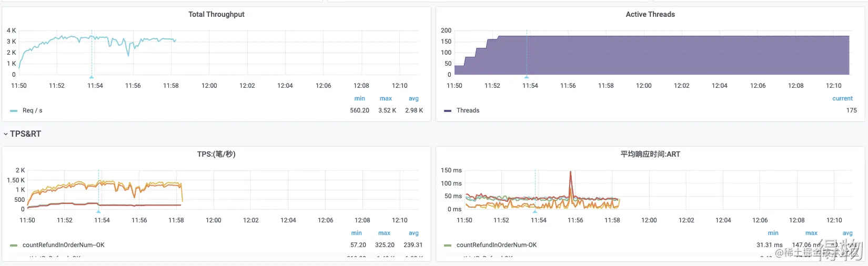
Task: Sort Total Throughput legend by max
Action: click(x=386, y=98)
